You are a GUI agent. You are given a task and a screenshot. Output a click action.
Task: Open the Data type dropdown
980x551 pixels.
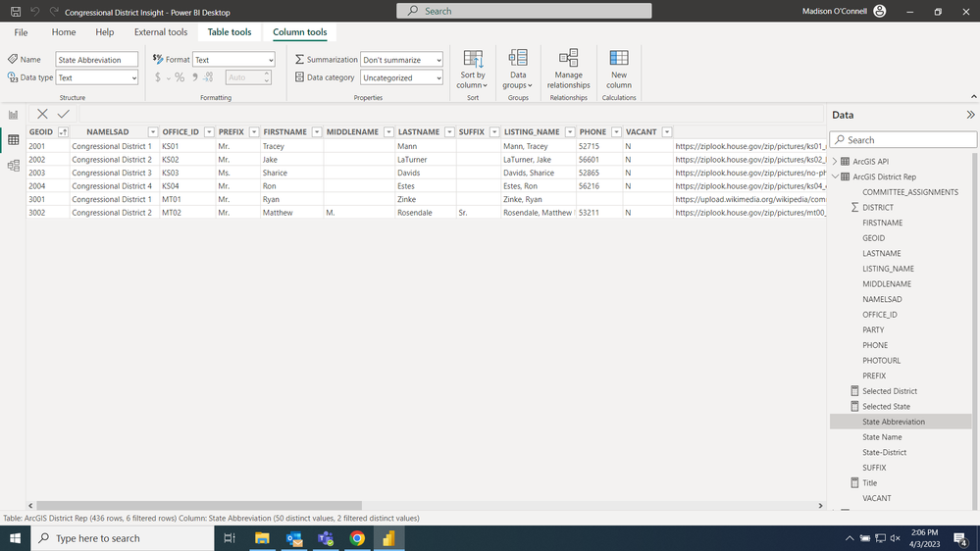[97, 77]
